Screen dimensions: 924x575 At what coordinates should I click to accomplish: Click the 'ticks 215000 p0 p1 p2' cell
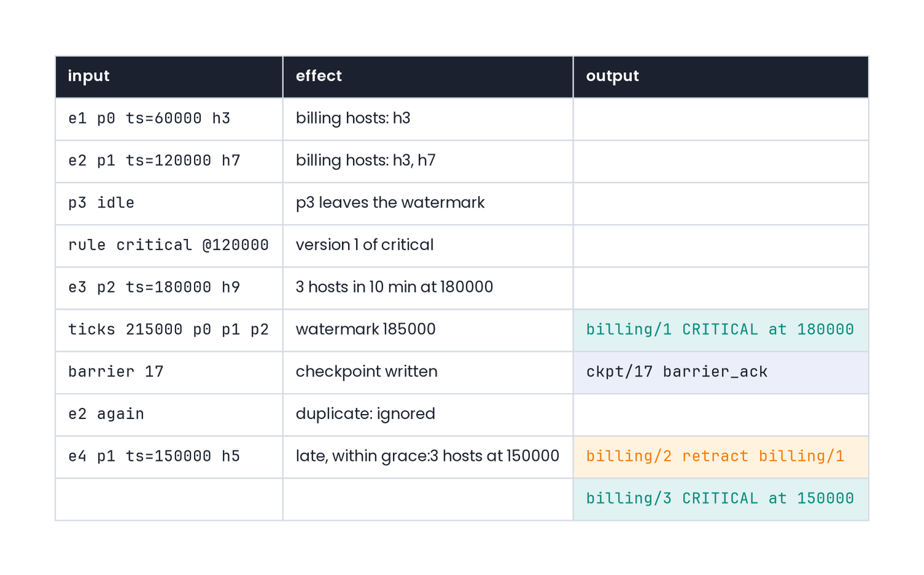169,330
